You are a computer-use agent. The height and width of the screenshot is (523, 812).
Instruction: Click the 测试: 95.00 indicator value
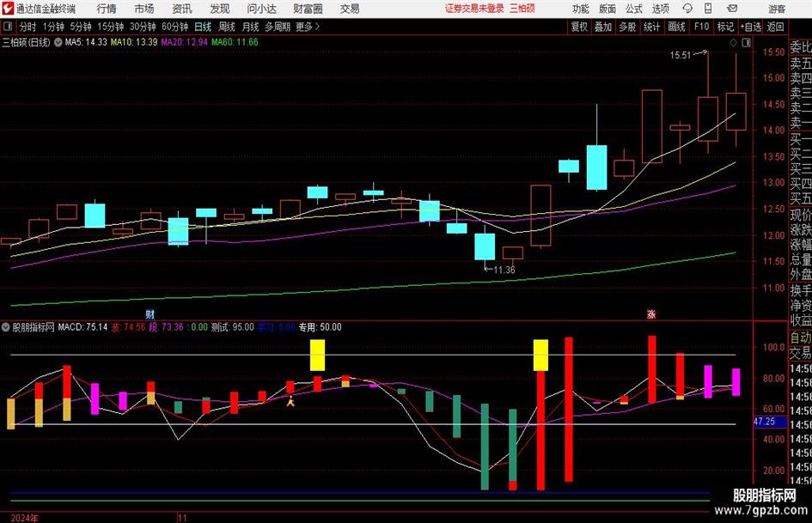233,327
